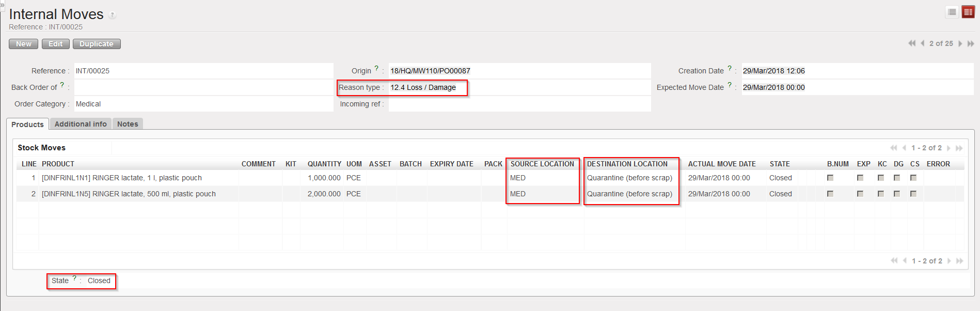This screenshot has width=980, height=311.
Task: Toggle B.NUM checkbox for line 1
Action: [x=830, y=178]
